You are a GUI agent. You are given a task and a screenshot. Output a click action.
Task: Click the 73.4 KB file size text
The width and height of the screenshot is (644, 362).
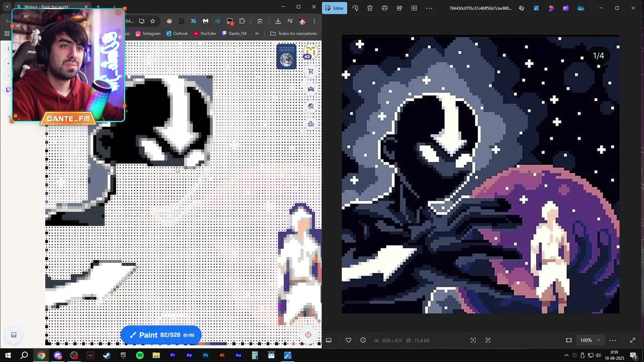click(422, 340)
